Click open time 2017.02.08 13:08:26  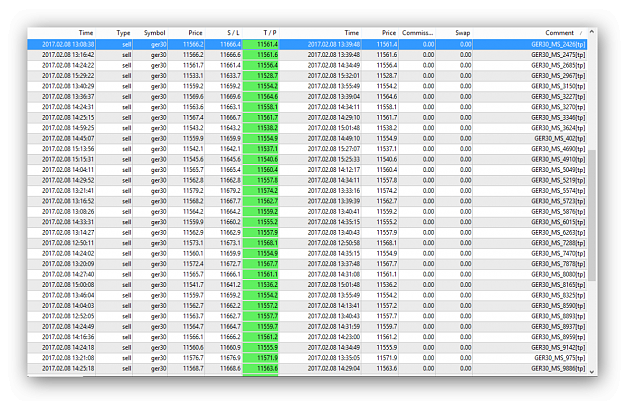tap(68, 212)
